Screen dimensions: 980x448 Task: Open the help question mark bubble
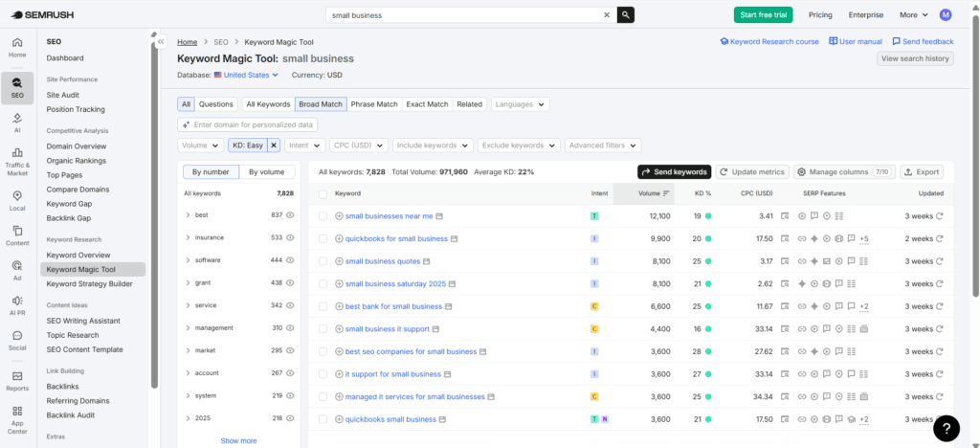[x=947, y=428]
